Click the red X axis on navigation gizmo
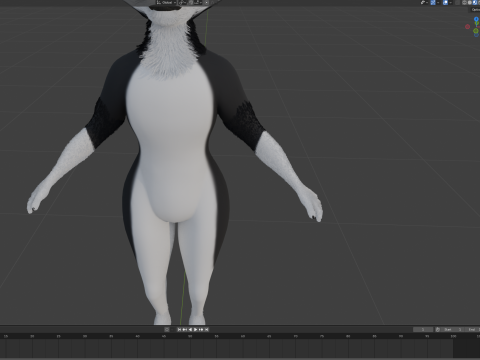480x360 pixels. pyautogui.click(x=468, y=26)
